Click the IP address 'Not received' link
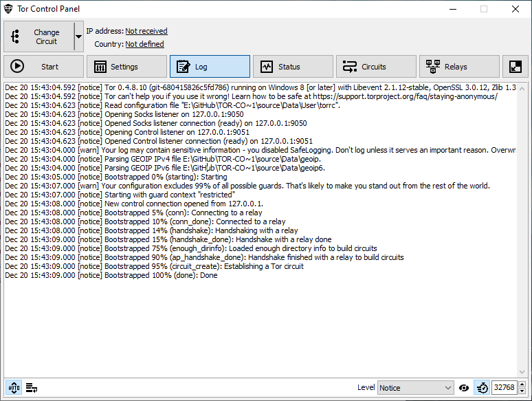The width and height of the screenshot is (532, 401). (146, 31)
